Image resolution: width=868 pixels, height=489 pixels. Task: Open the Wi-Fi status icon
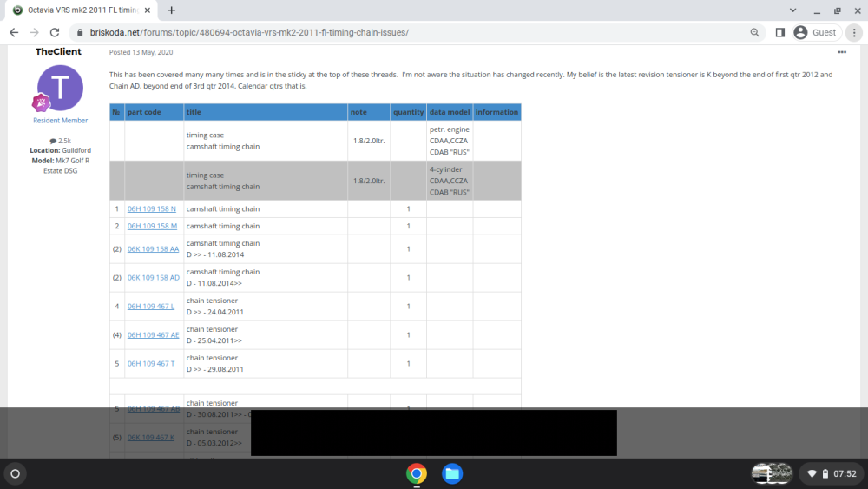pos(812,474)
